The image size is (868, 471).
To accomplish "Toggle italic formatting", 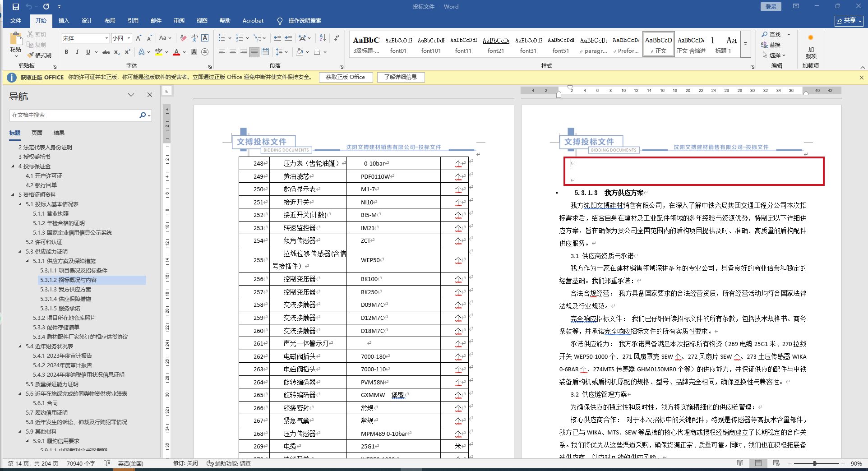I will click(x=77, y=52).
